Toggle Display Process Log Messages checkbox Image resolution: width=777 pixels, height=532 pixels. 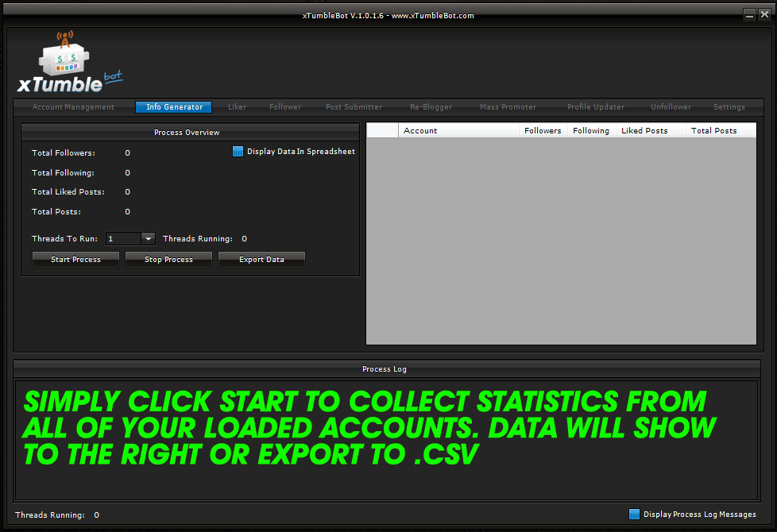(x=634, y=515)
